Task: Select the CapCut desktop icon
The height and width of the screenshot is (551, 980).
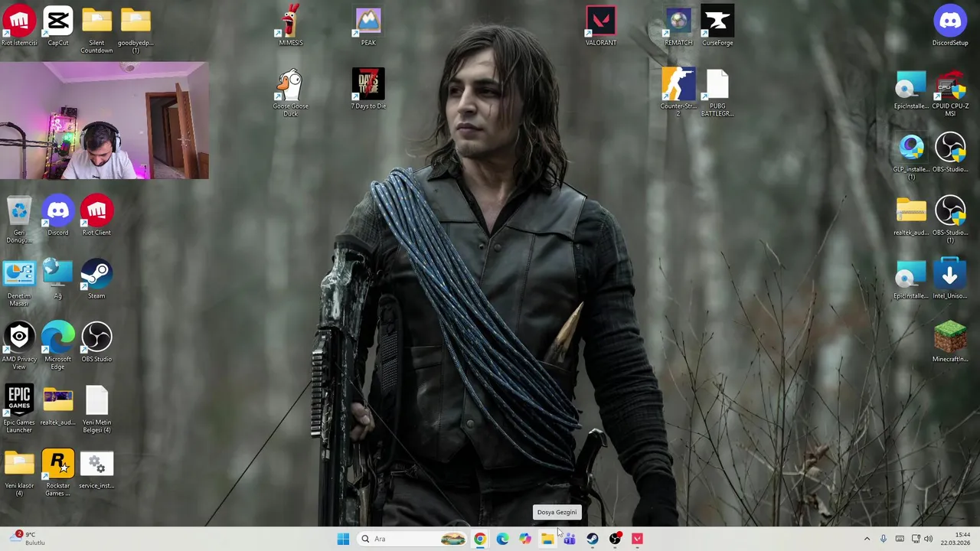Action: point(58,26)
